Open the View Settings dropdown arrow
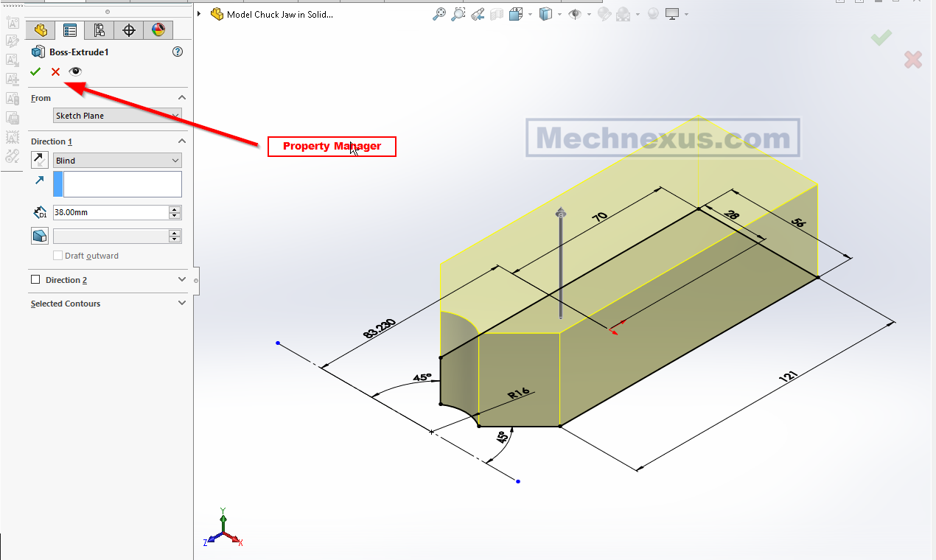The image size is (936, 560). click(686, 14)
